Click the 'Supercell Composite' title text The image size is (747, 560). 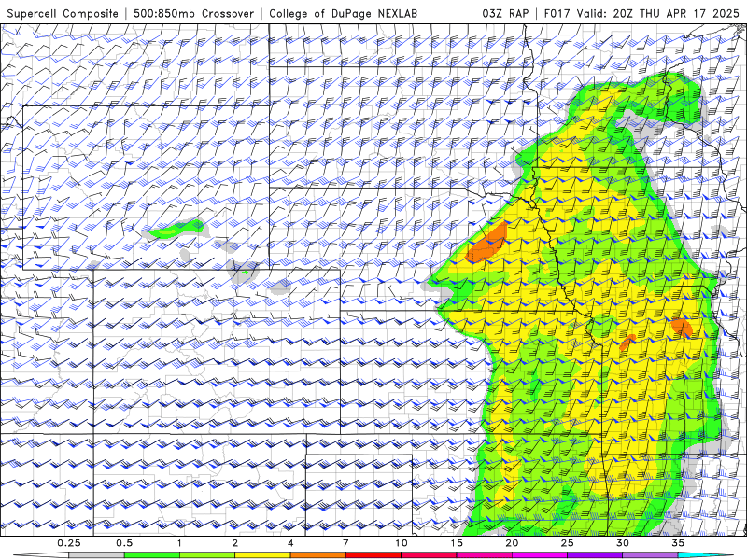point(63,13)
